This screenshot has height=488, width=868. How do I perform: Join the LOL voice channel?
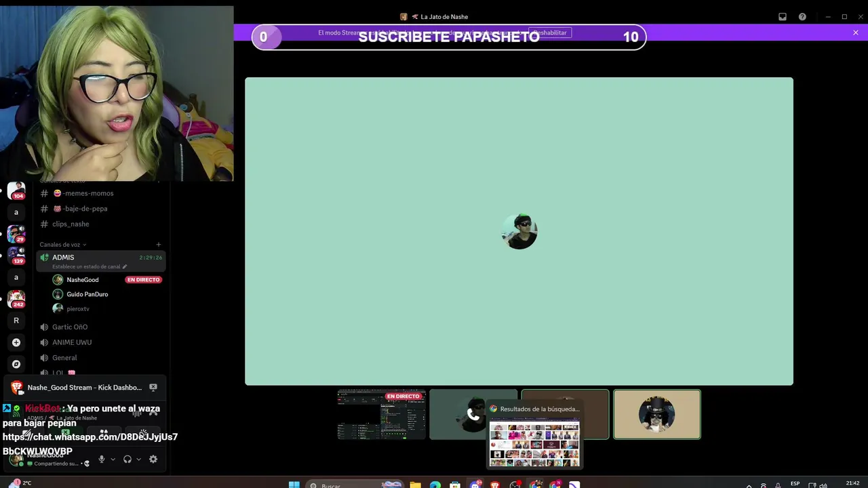pos(100,373)
